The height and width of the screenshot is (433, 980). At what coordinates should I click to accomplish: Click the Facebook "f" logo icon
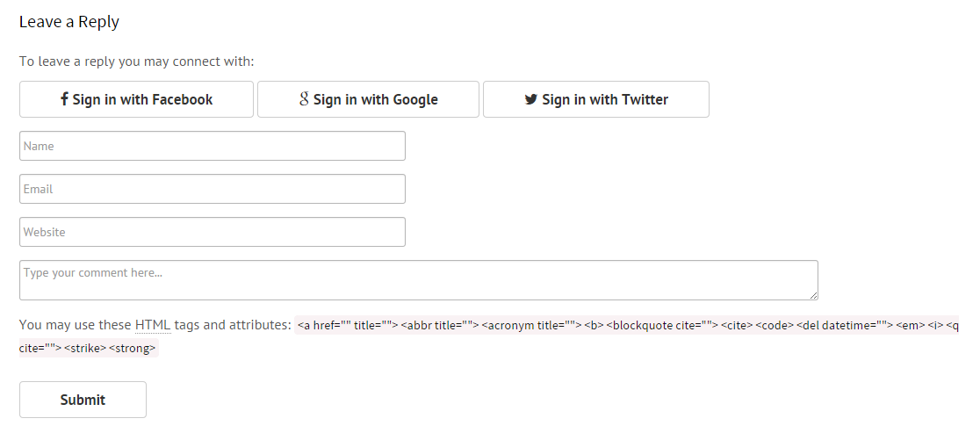click(64, 98)
